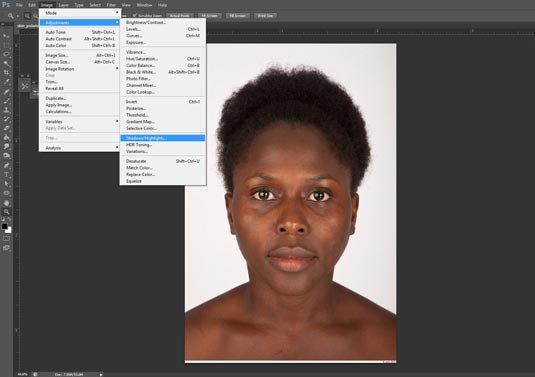Image resolution: width=535 pixels, height=377 pixels.
Task: Select the Rectangular Marquee tool
Action: [6, 45]
